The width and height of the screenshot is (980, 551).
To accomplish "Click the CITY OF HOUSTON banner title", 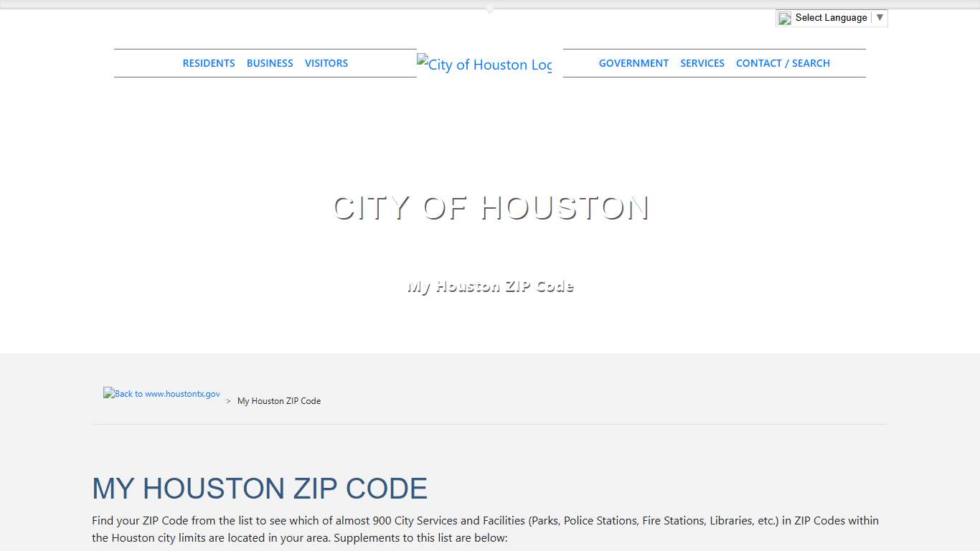I will (x=490, y=208).
